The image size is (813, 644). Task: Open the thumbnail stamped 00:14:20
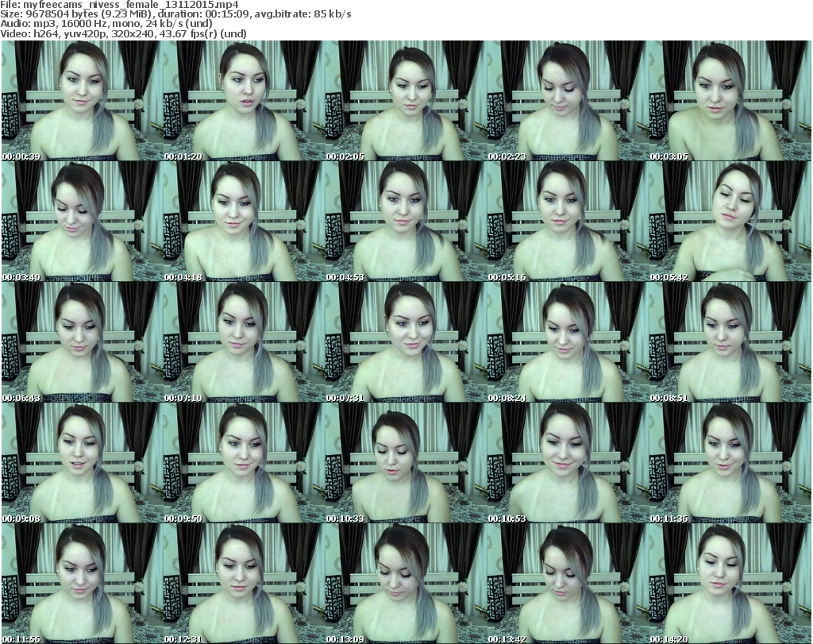pos(730,584)
